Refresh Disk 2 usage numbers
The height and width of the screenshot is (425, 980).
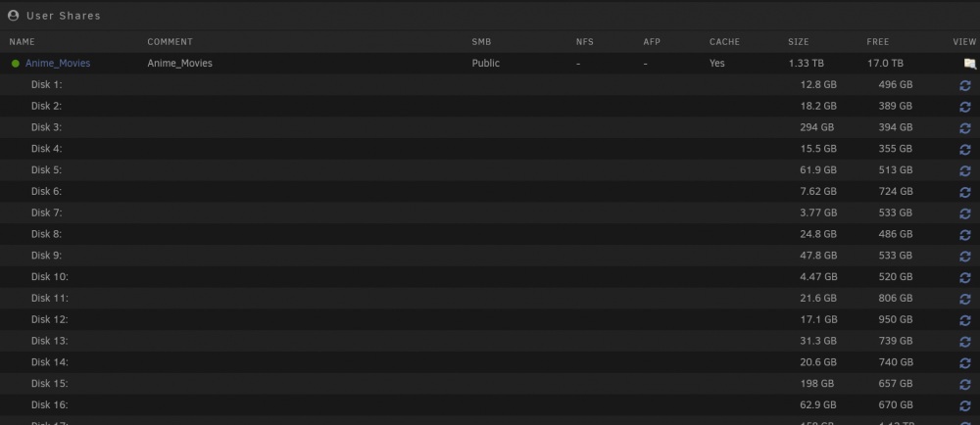click(965, 107)
